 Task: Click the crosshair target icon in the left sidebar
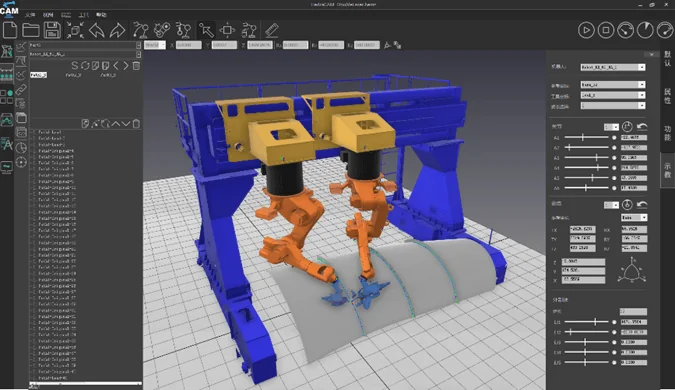click(21, 162)
